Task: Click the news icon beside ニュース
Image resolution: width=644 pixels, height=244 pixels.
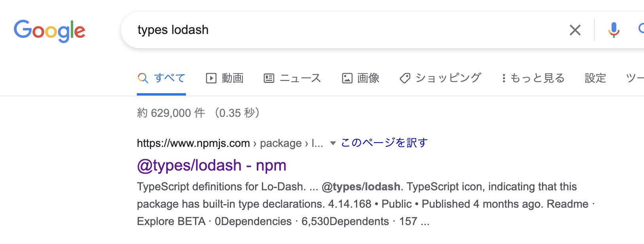Action: tap(269, 78)
